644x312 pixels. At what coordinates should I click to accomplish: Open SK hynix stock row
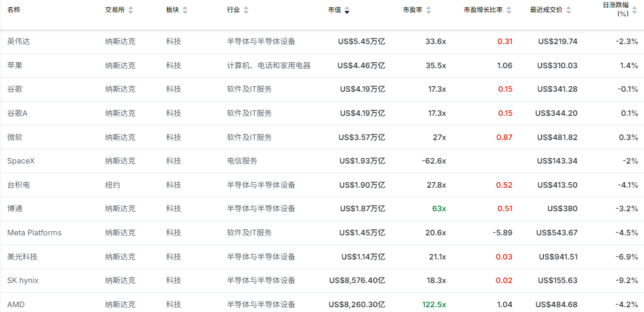point(322,281)
